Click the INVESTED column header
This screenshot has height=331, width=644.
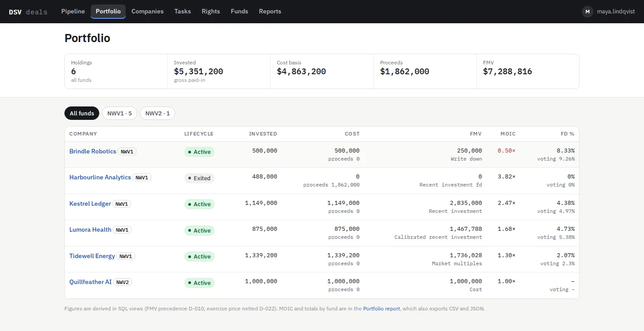(x=263, y=134)
